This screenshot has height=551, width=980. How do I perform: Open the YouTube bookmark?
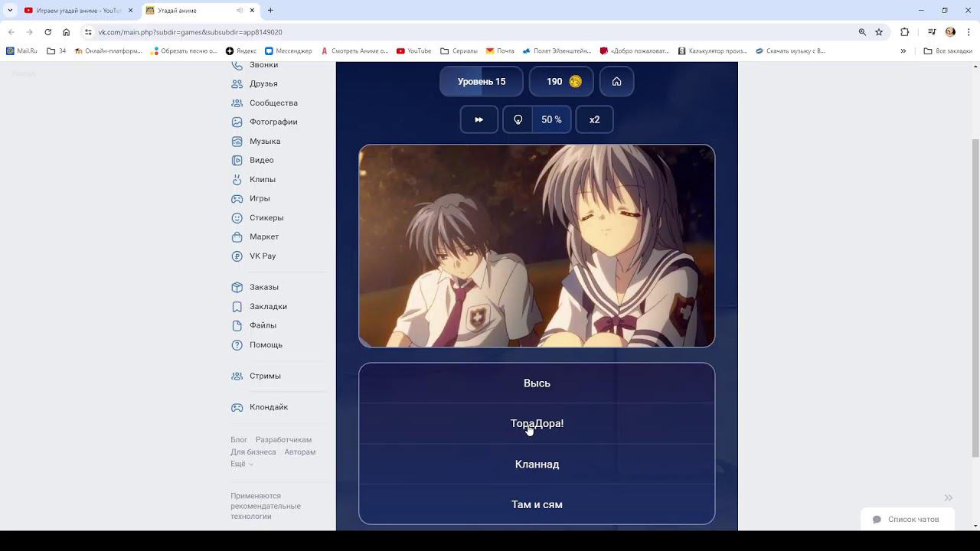tap(413, 51)
